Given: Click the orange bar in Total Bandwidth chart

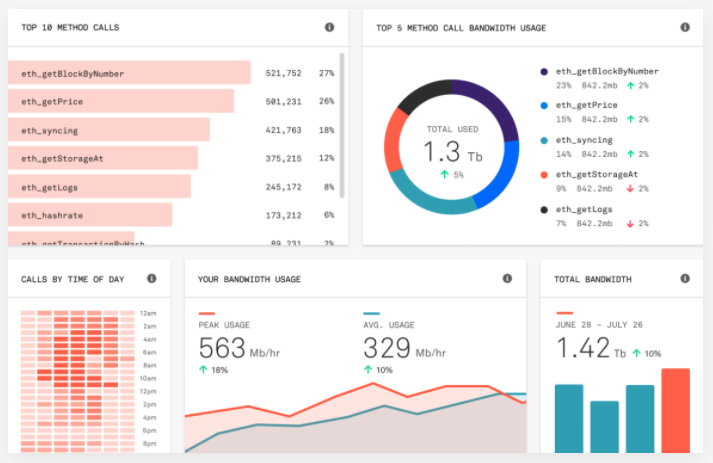Looking at the screenshot, I should point(675,410).
